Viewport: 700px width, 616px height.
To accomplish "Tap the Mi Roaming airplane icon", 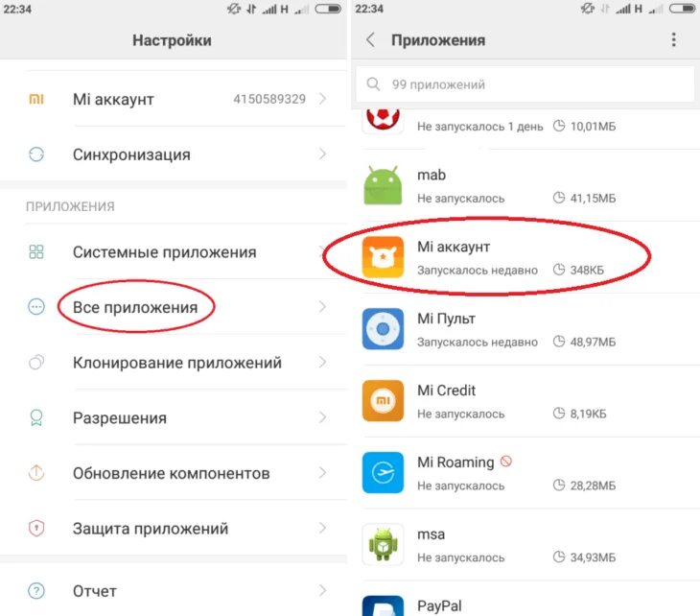I will [x=383, y=473].
